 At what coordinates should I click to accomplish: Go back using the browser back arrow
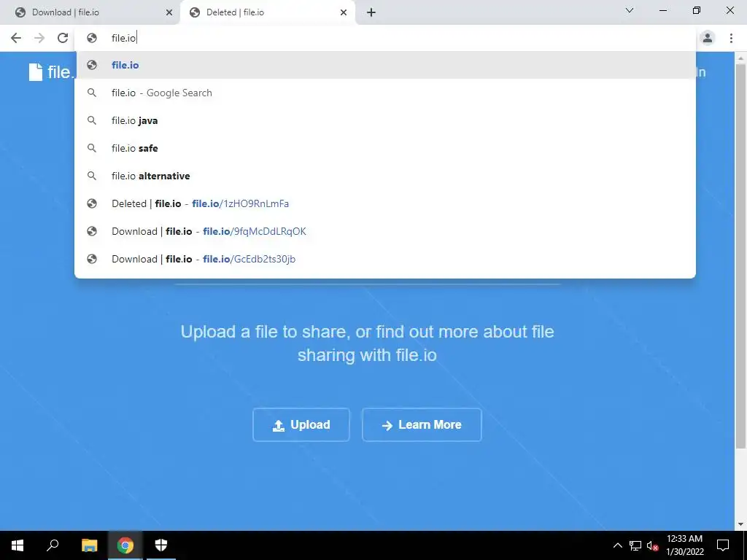[x=16, y=38]
